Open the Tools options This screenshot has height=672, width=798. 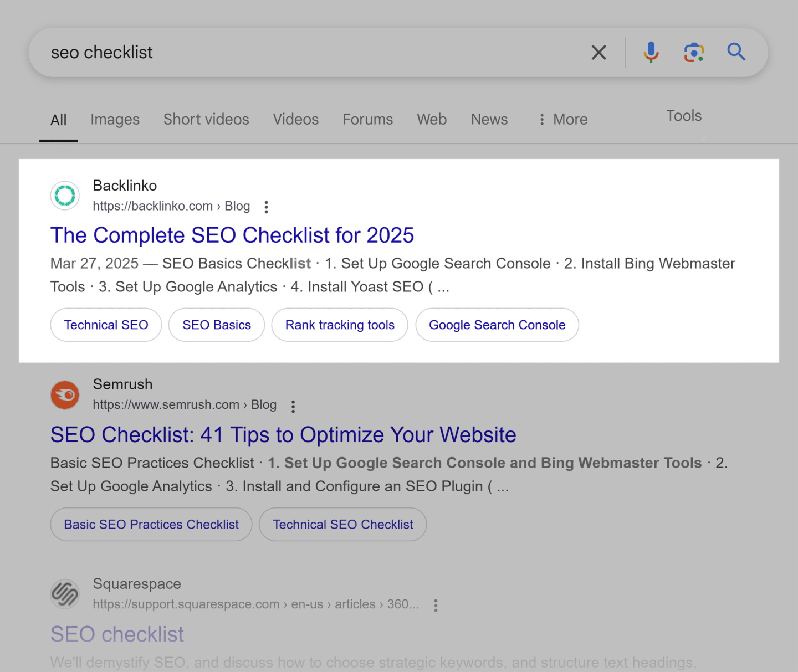tap(683, 116)
